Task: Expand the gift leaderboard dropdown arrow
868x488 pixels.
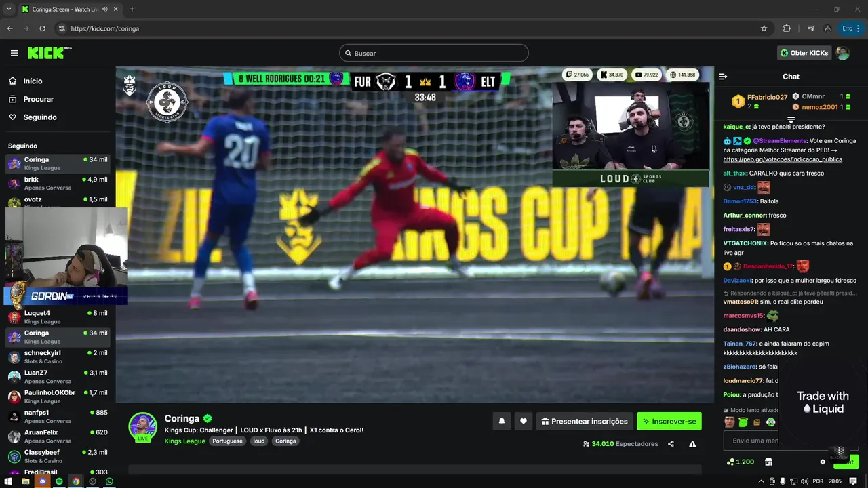Action: pyautogui.click(x=791, y=120)
